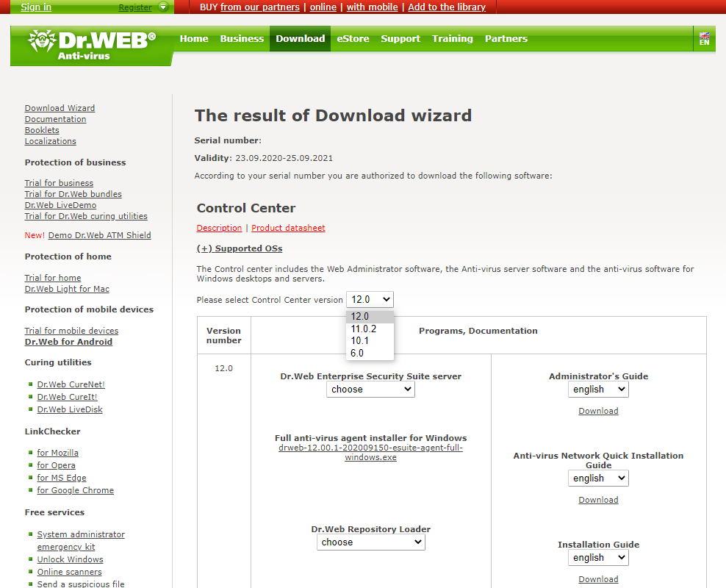
Task: Click Add to the library link
Action: coord(447,7)
